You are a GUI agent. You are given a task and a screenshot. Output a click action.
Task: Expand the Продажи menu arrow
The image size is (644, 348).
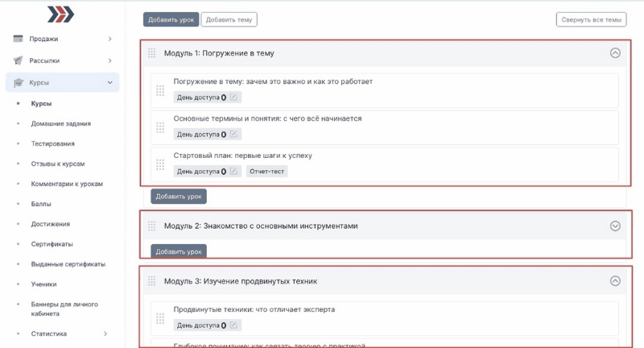coord(109,39)
